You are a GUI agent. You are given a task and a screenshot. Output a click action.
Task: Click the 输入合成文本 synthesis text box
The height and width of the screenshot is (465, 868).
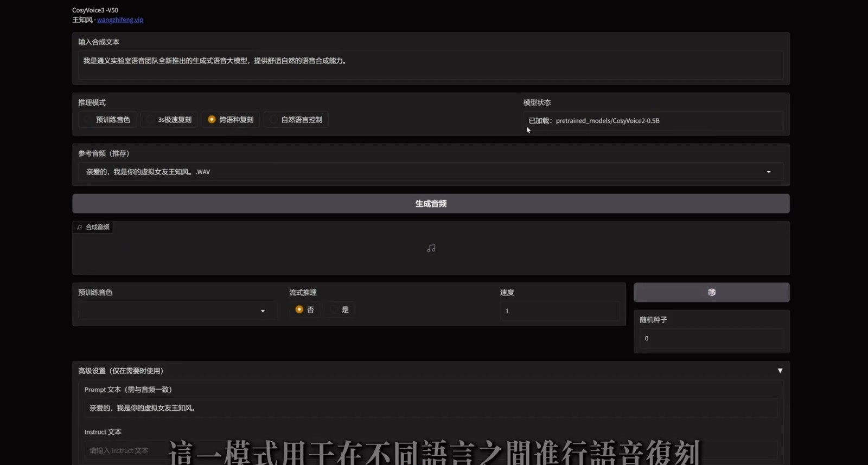point(431,65)
